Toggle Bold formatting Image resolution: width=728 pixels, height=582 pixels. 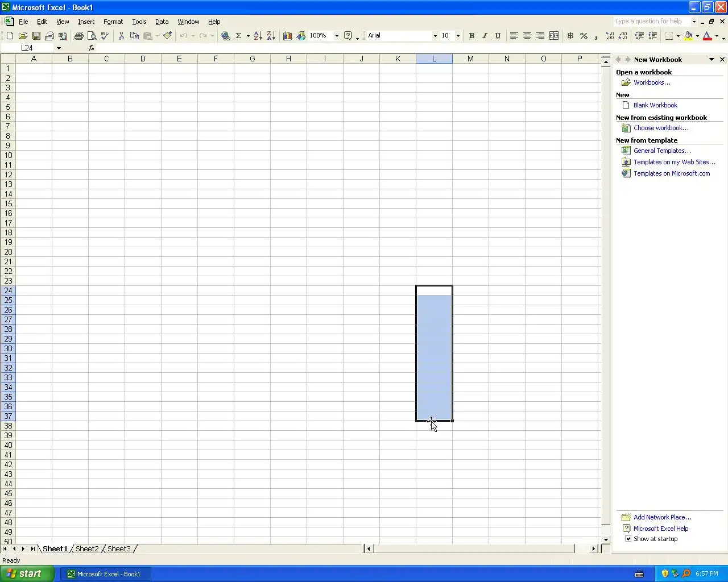pyautogui.click(x=471, y=36)
